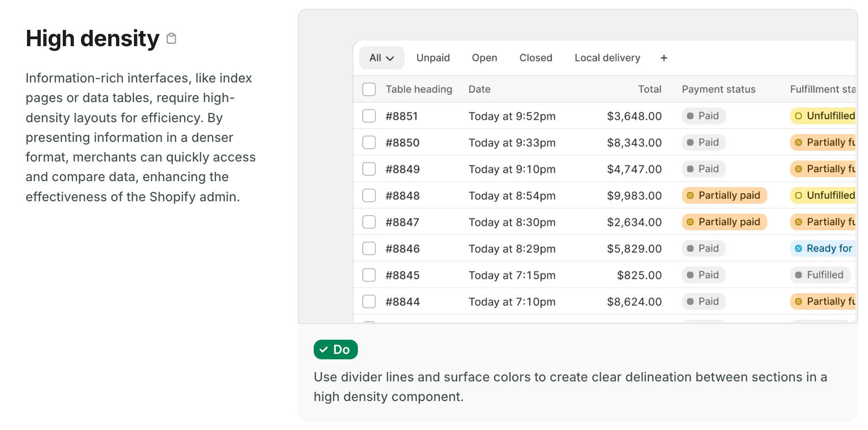Click the Fulfillment status column header
This screenshot has height=430, width=868.
822,89
